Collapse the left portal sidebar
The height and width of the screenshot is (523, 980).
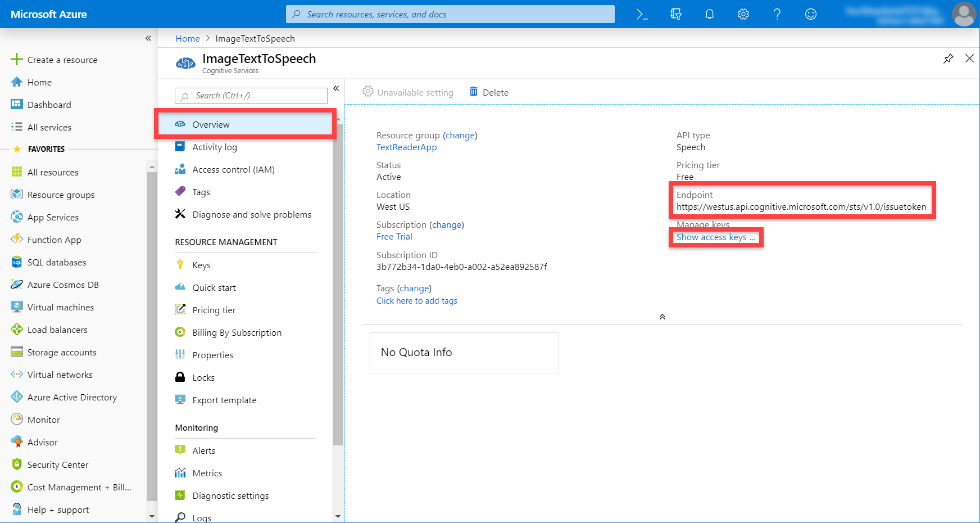(148, 38)
